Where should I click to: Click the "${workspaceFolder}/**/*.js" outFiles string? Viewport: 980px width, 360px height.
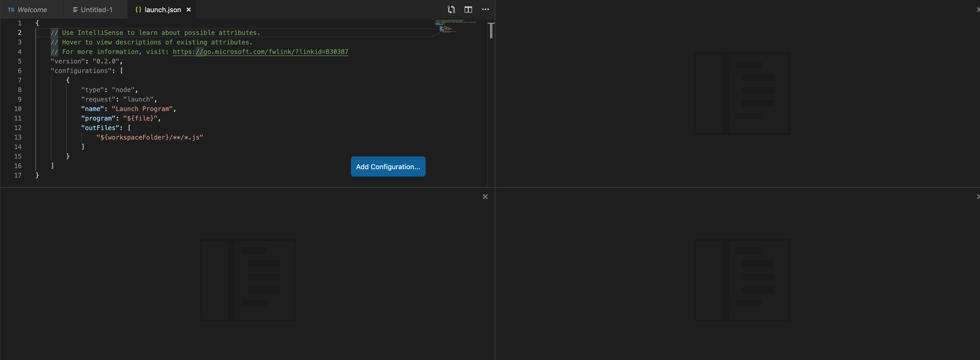coord(150,137)
